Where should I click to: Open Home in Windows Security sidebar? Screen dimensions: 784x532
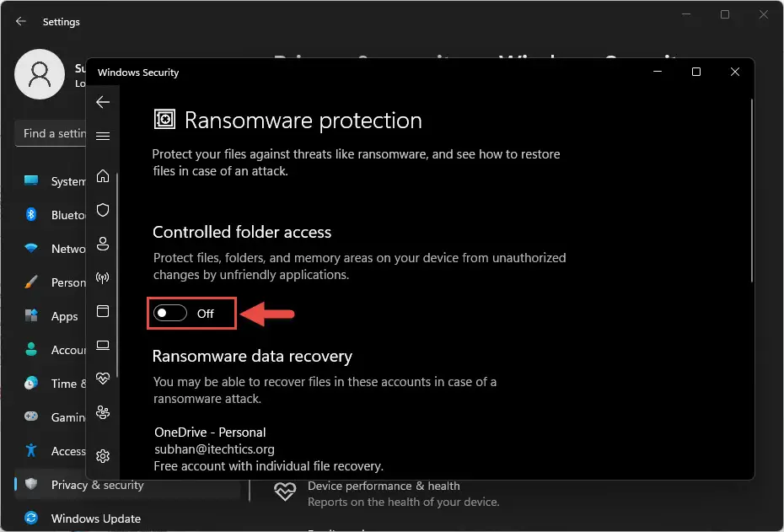[103, 176]
